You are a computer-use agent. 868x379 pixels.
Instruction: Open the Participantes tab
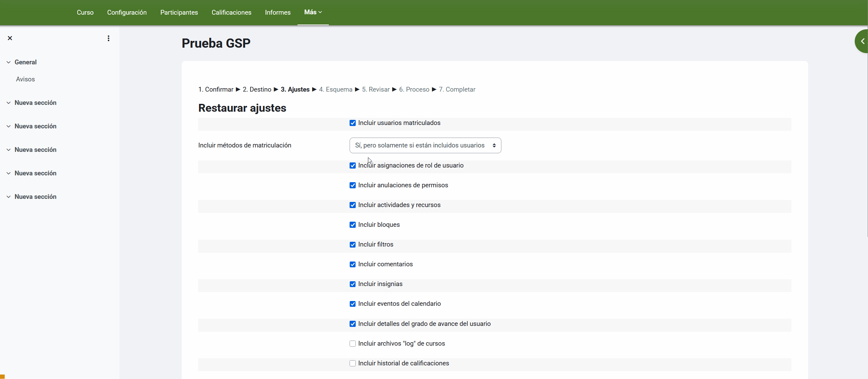(179, 13)
